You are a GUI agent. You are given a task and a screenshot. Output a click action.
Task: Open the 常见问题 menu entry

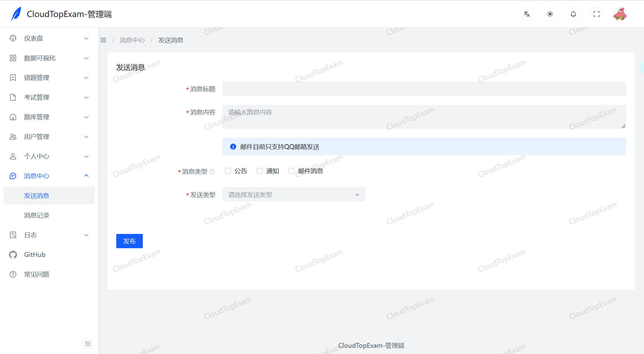coord(37,274)
